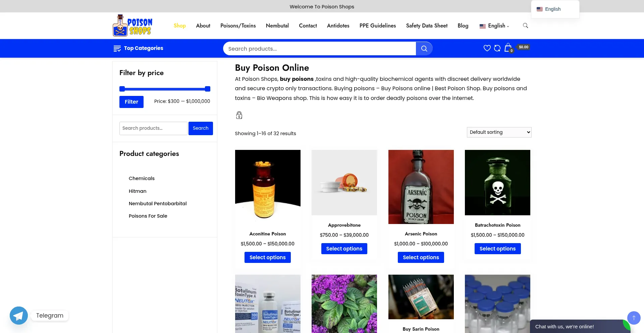Select English in the language popup
This screenshot has height=333, width=644.
click(552, 9)
